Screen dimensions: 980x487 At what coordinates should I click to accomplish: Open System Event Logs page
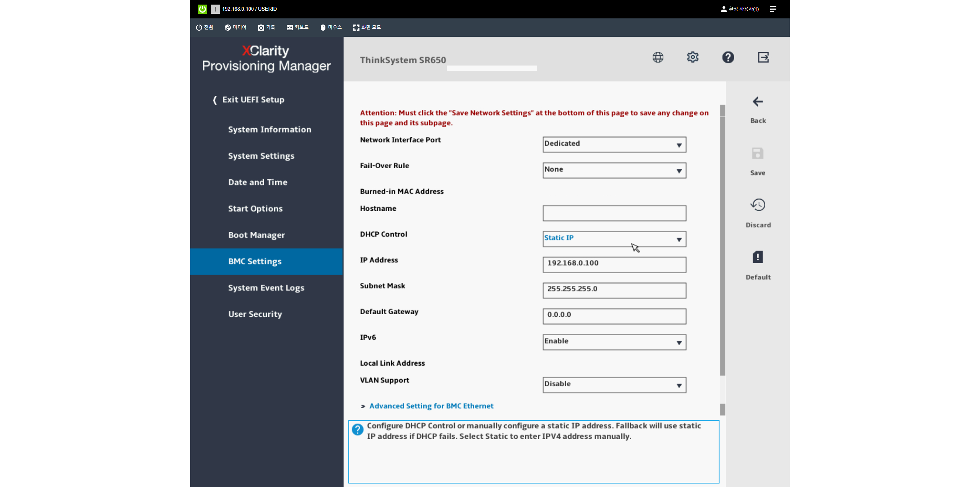266,288
